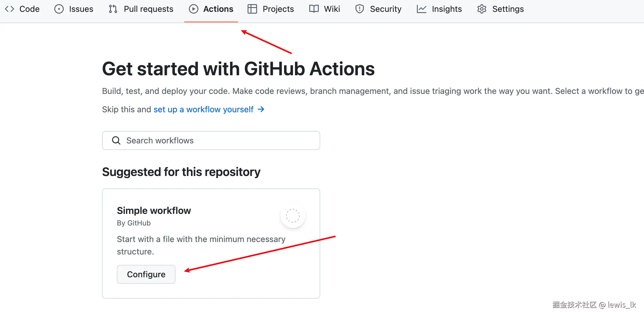Click the Issues circle-dot icon

pos(59,9)
